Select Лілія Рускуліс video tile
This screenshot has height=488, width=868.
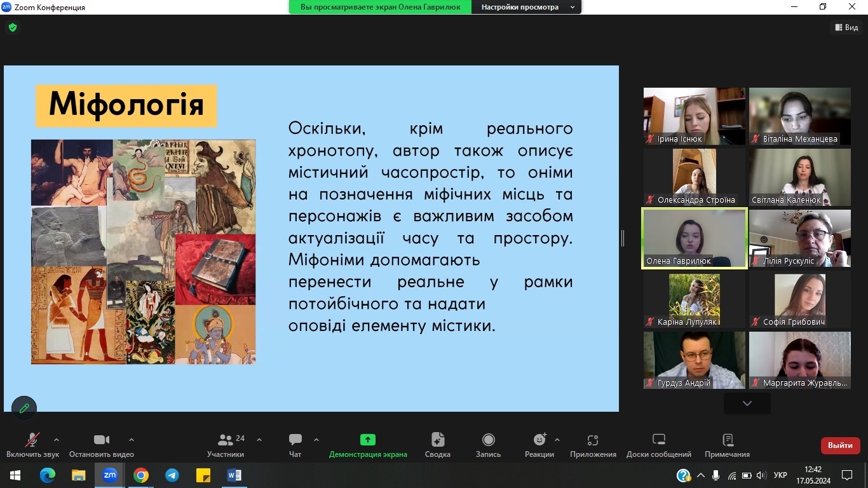tap(800, 238)
